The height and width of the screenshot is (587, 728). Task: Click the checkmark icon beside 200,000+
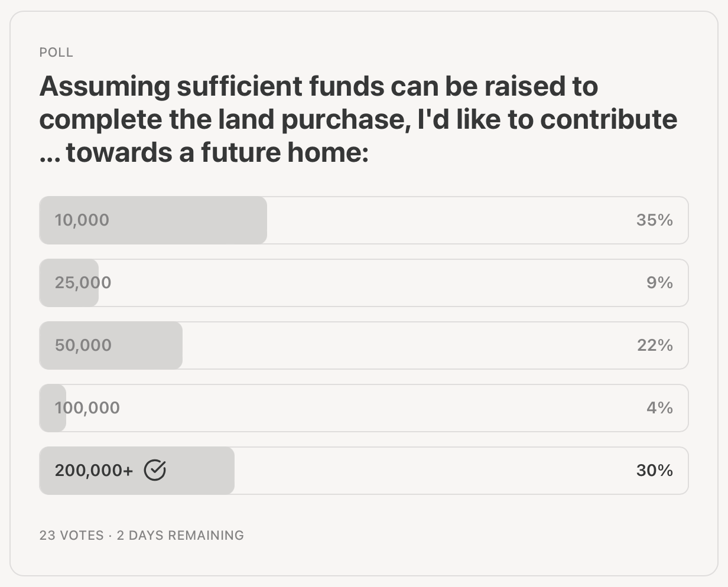tap(155, 470)
